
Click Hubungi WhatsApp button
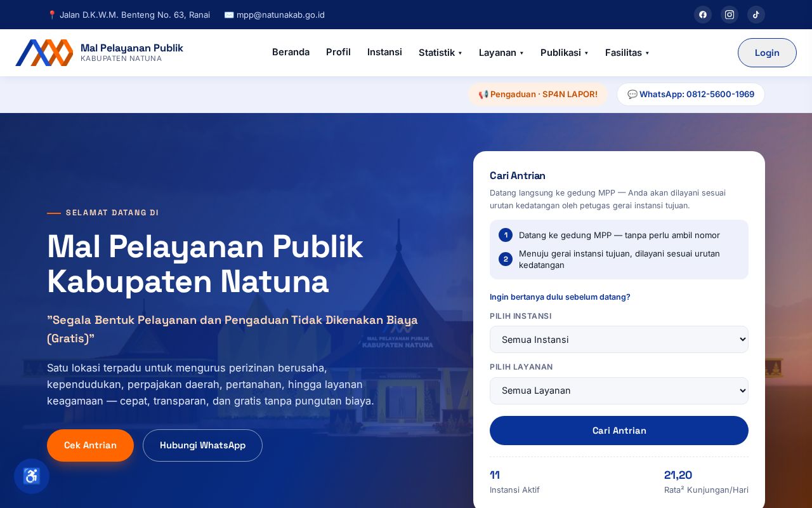pos(202,445)
